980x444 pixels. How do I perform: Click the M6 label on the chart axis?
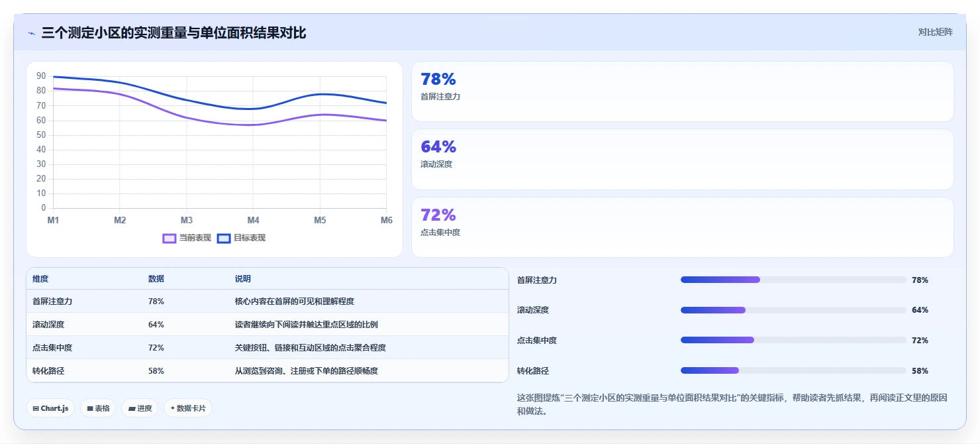pyautogui.click(x=387, y=220)
